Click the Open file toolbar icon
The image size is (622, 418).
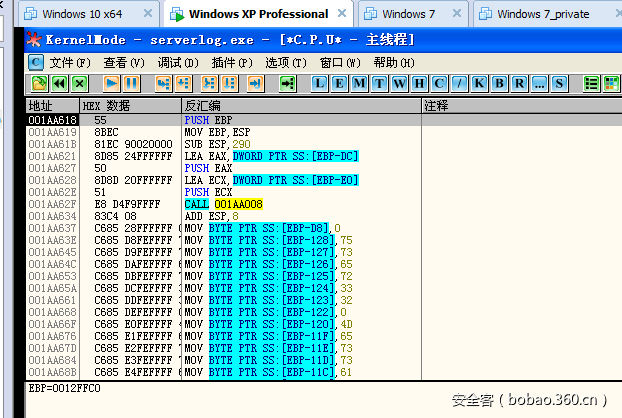(37, 83)
